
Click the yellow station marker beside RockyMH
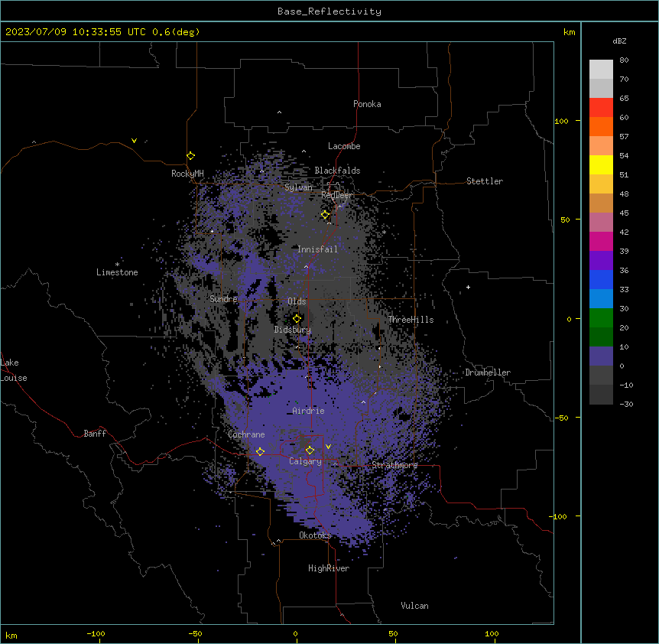[191, 156]
